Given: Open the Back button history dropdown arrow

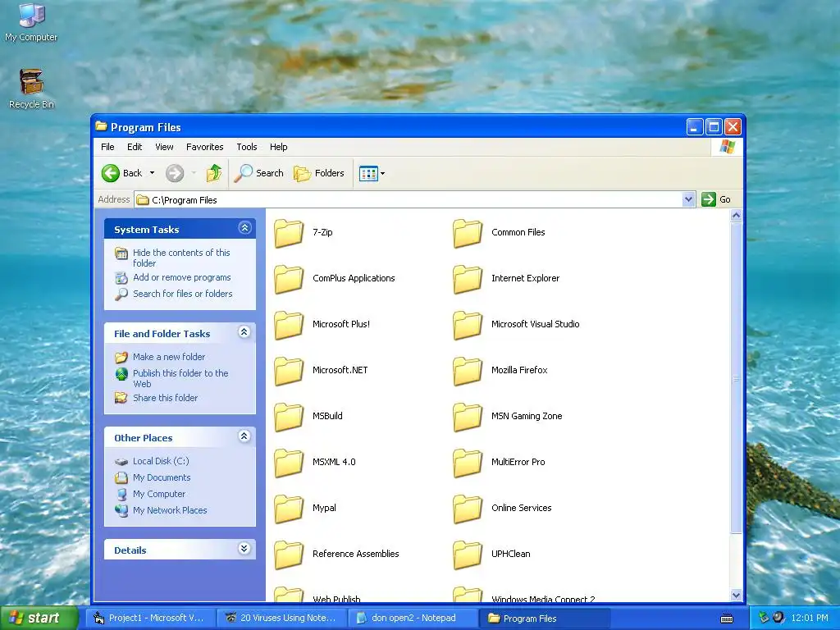Looking at the screenshot, I should pos(152,173).
